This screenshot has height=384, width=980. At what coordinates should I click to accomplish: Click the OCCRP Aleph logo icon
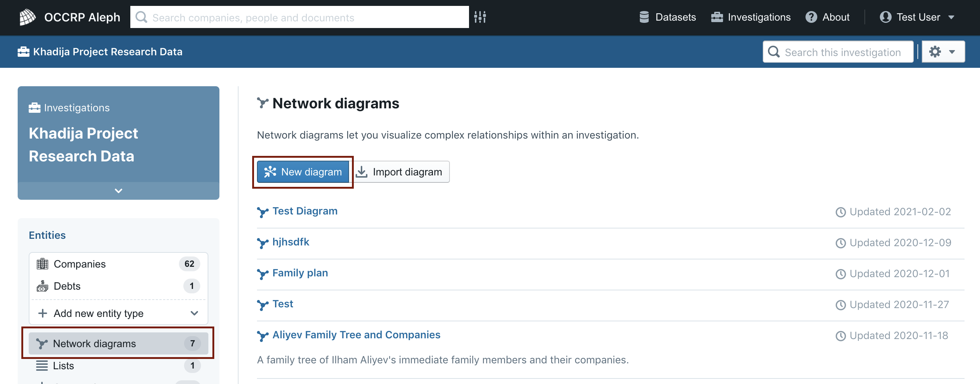[27, 17]
